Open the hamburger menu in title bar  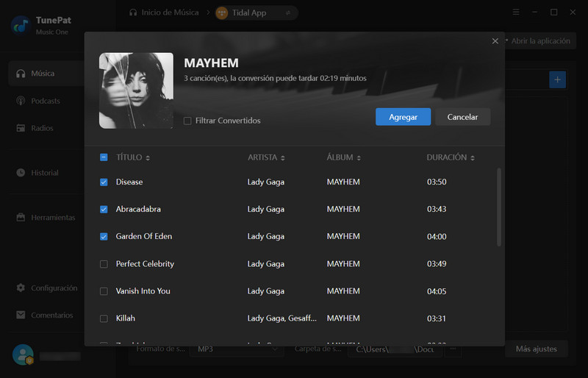[516, 13]
